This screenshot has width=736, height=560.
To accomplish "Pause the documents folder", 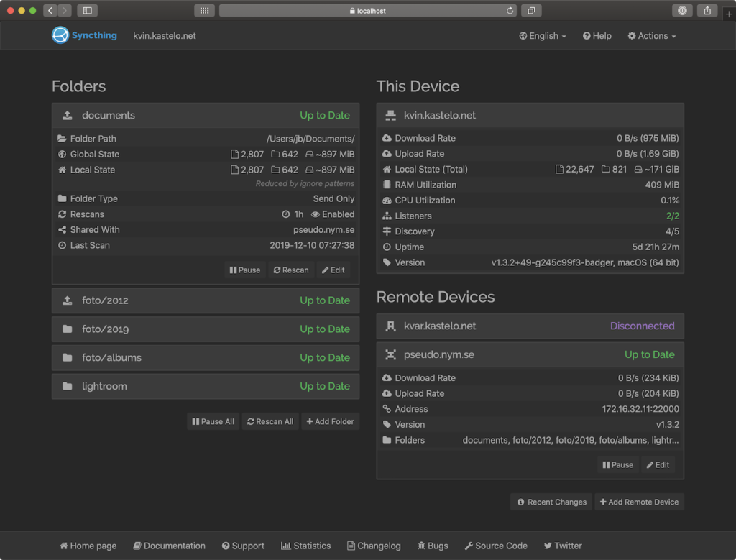I will tap(245, 270).
